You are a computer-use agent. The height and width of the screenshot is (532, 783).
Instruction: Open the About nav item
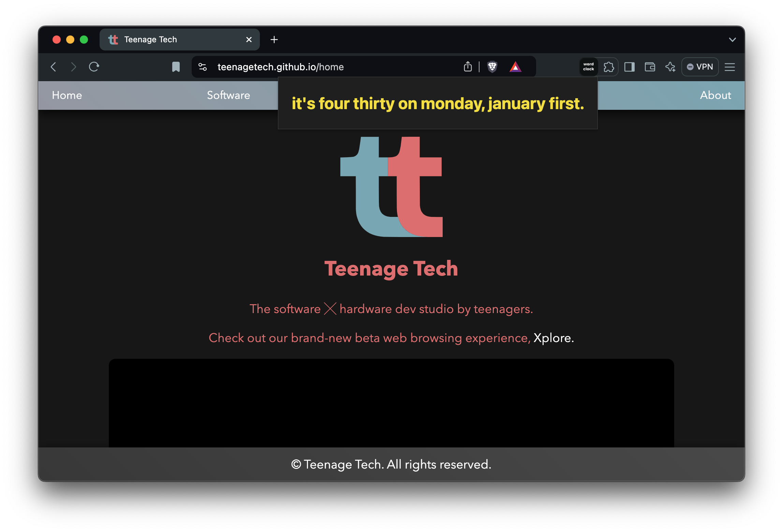(x=715, y=95)
